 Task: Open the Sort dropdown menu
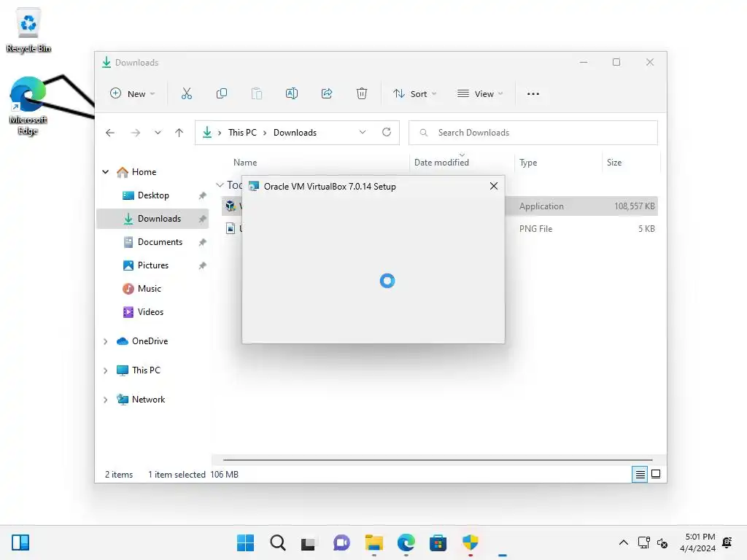pyautogui.click(x=414, y=94)
